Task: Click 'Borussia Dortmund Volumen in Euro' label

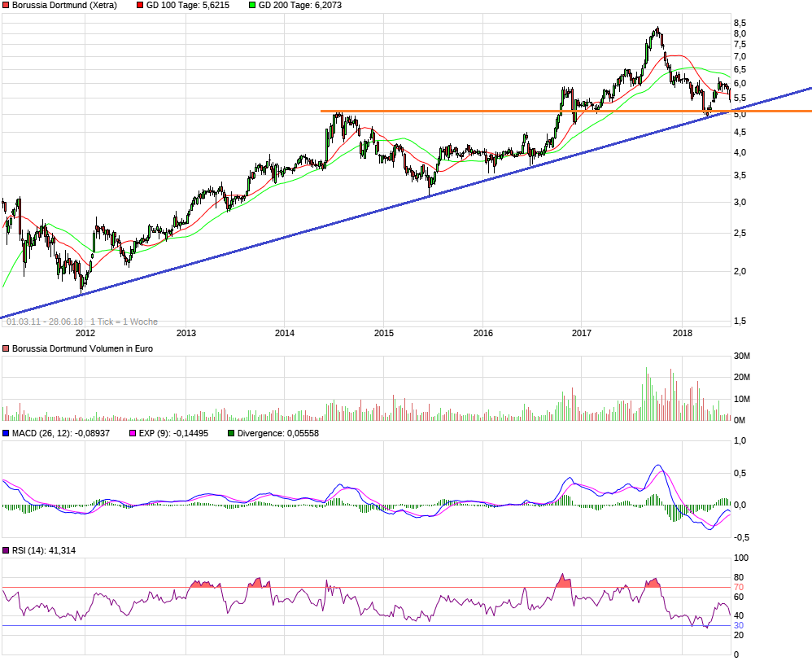Action: click(x=82, y=348)
